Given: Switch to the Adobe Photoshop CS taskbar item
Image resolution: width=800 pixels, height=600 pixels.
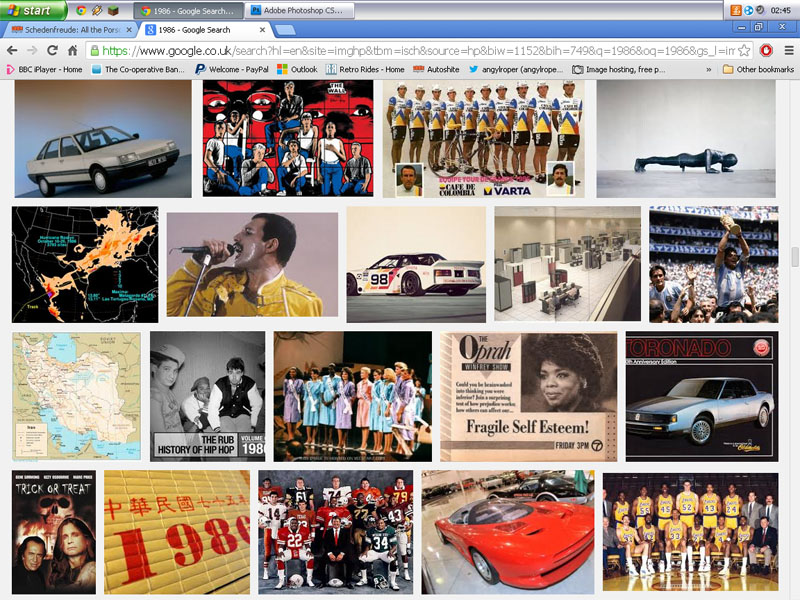Looking at the screenshot, I should pos(299,10).
